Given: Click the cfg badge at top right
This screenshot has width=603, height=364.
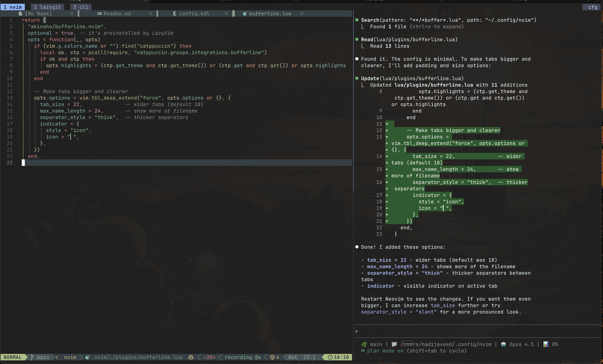Looking at the screenshot, I should [x=592, y=7].
